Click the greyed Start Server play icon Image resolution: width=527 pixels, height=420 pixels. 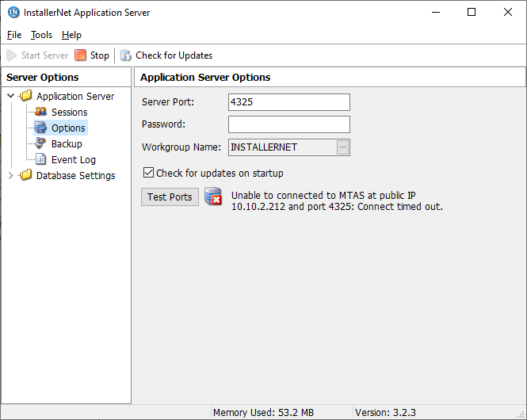click(x=11, y=55)
